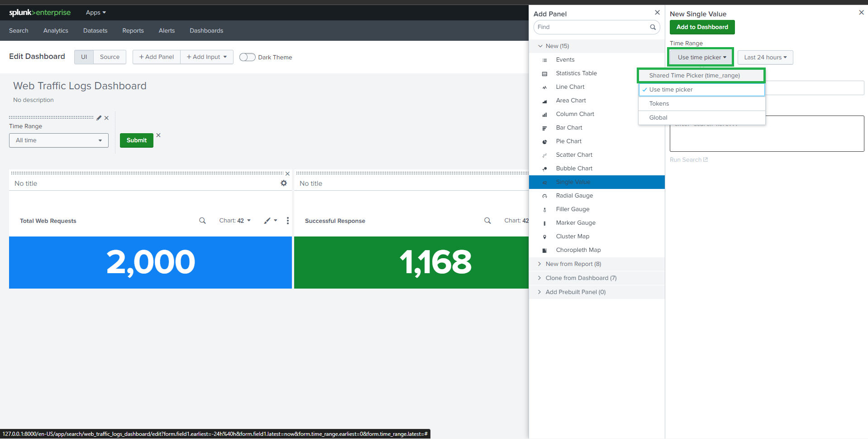This screenshot has height=439, width=868.
Task: Select the Column Chart icon
Action: point(545,114)
